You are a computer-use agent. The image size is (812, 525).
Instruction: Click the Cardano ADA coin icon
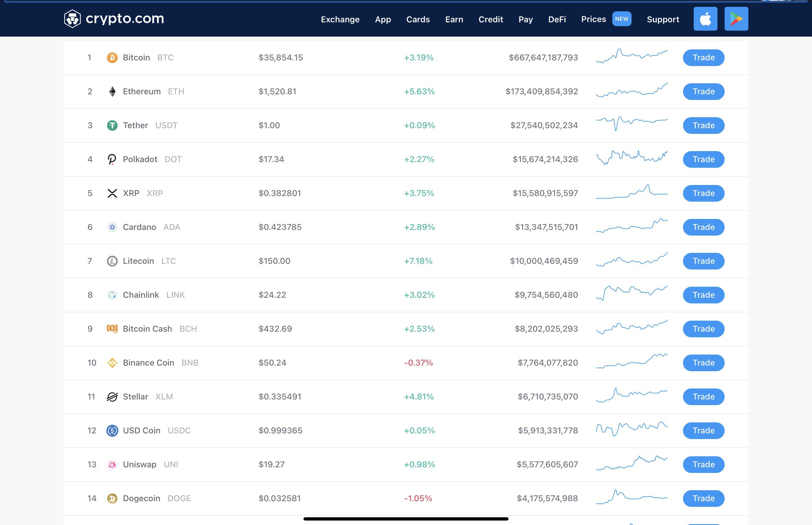point(112,227)
